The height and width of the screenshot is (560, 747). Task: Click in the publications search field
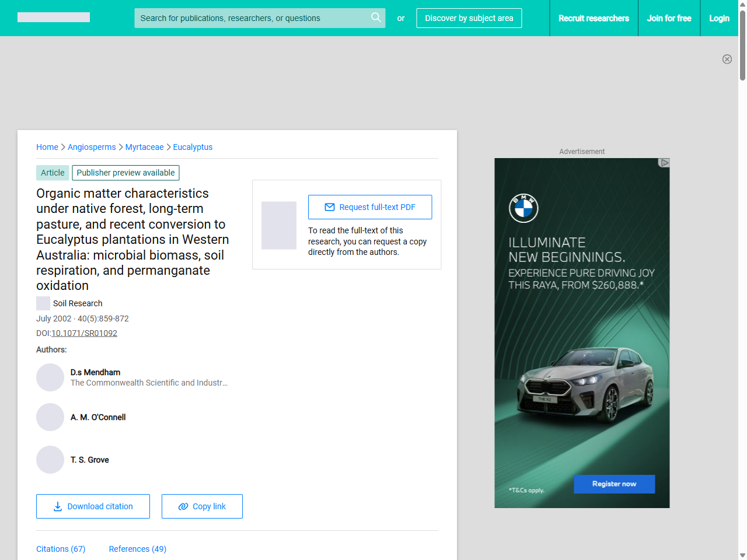251,18
